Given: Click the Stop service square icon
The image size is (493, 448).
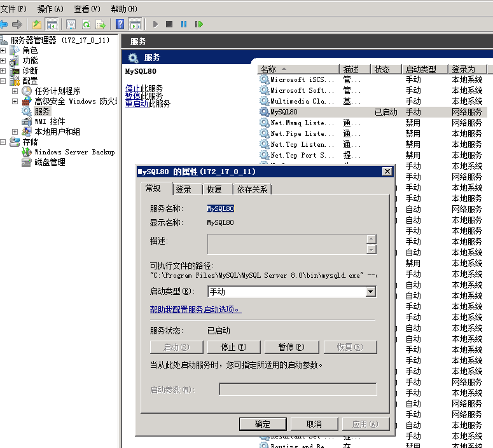Looking at the screenshot, I should tap(169, 24).
